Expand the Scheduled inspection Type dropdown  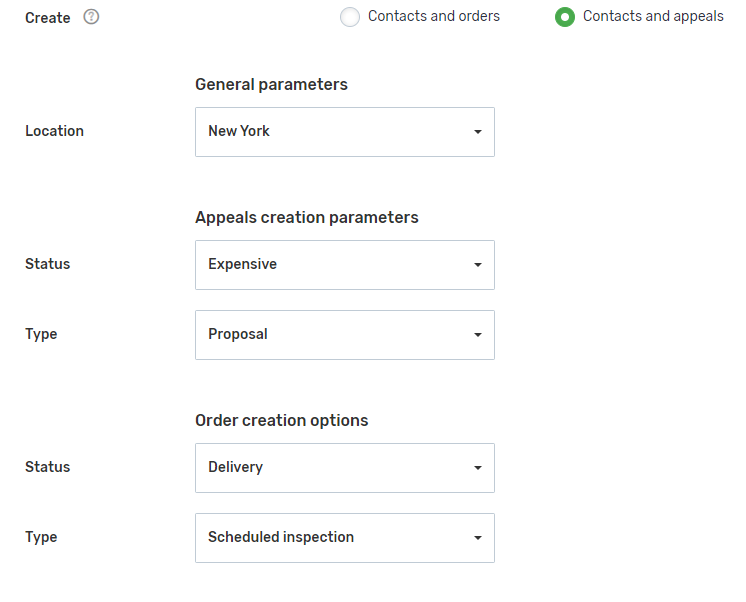coord(330,538)
